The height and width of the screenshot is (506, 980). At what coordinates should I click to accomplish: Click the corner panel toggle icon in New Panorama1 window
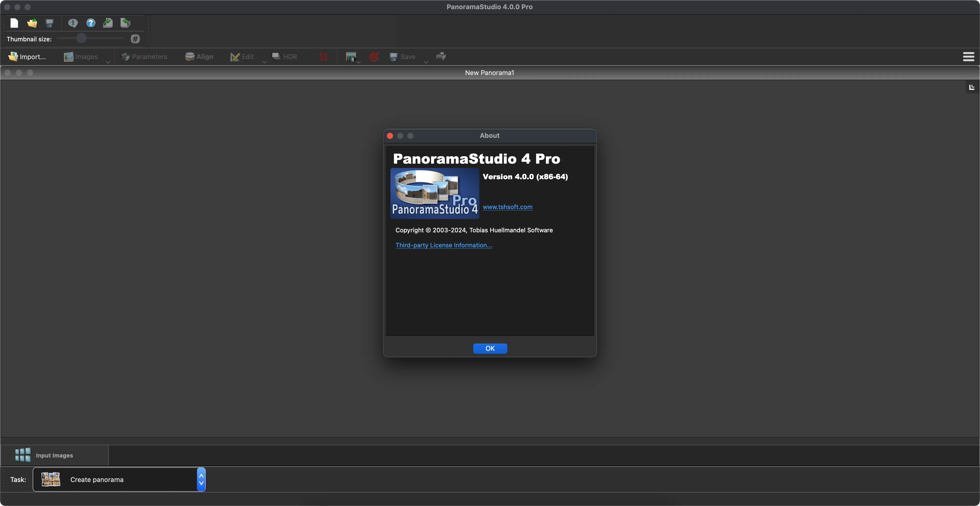[972, 87]
